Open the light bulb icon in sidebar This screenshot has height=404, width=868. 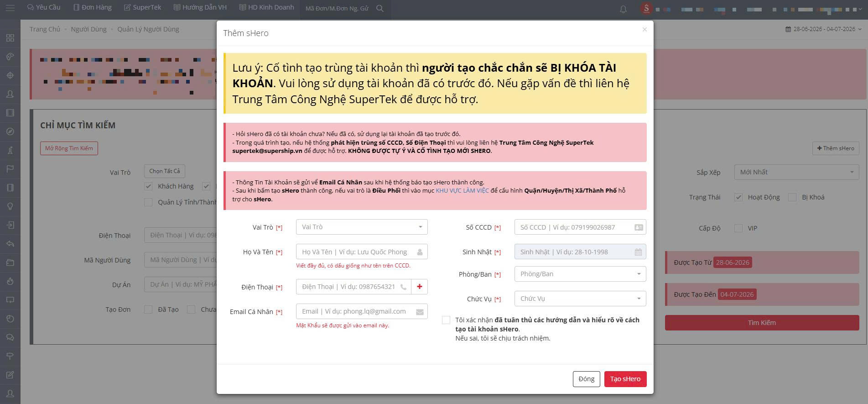10,206
